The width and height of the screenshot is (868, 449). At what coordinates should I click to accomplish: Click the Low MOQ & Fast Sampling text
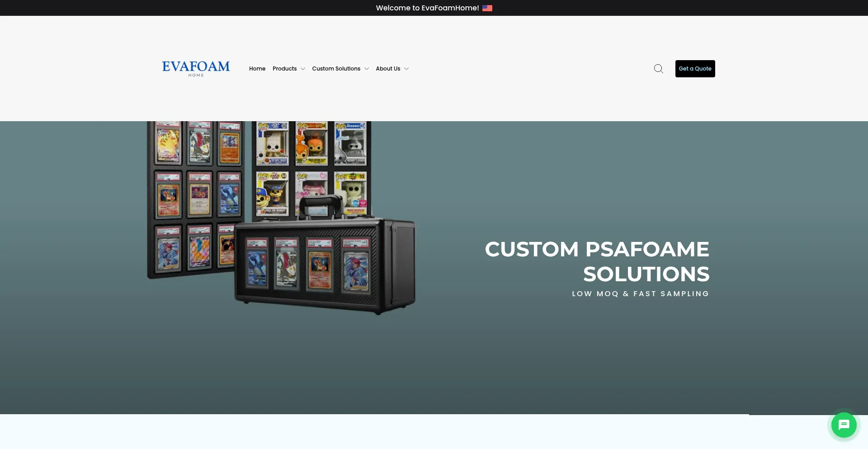click(641, 294)
